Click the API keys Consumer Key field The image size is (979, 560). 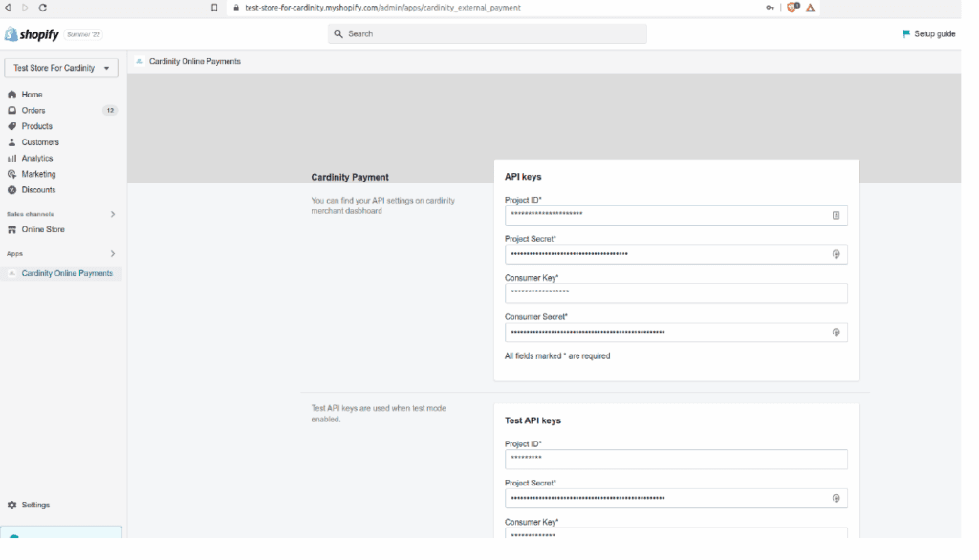[675, 293]
